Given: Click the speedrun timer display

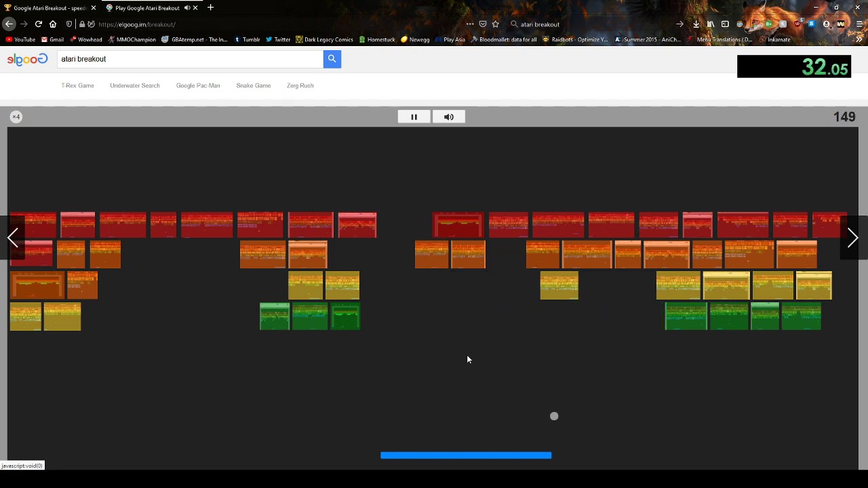Looking at the screenshot, I should tap(794, 66).
